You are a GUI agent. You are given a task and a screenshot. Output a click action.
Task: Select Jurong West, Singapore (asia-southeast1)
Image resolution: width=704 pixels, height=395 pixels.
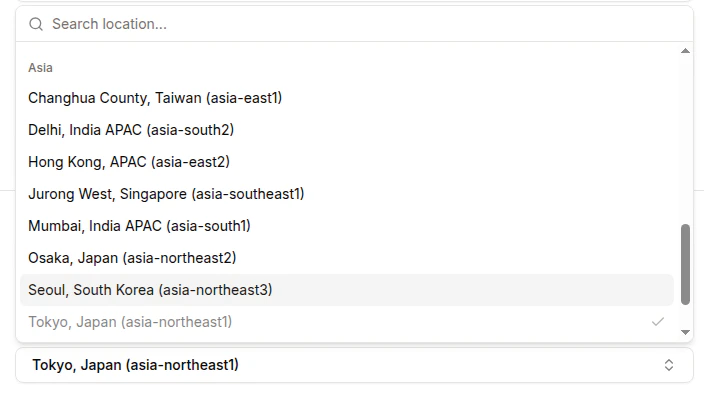pyautogui.click(x=347, y=194)
